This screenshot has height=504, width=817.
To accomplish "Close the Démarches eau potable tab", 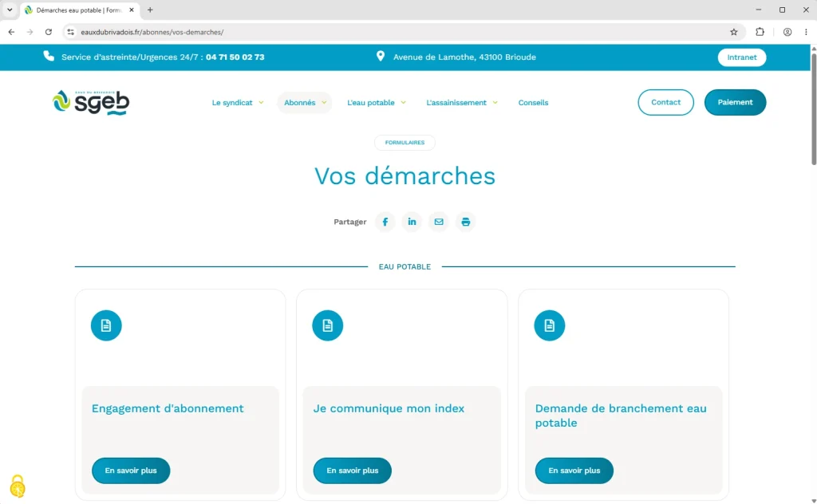I will tap(132, 10).
